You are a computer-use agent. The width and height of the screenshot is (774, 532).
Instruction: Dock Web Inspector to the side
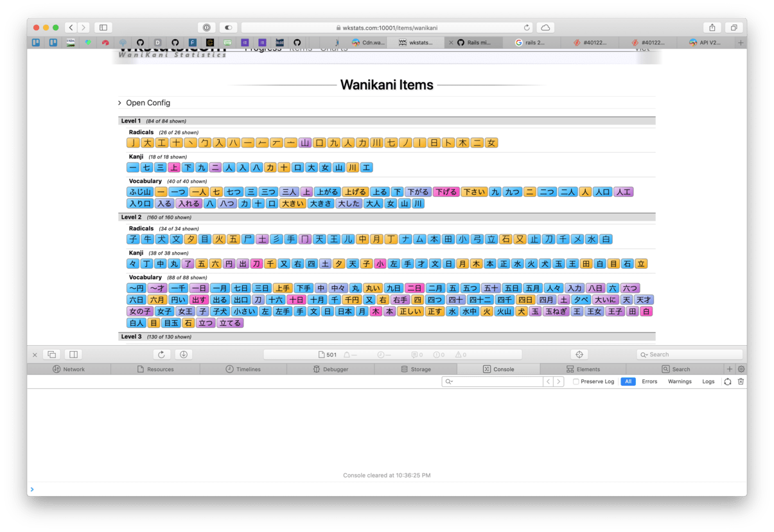click(74, 354)
